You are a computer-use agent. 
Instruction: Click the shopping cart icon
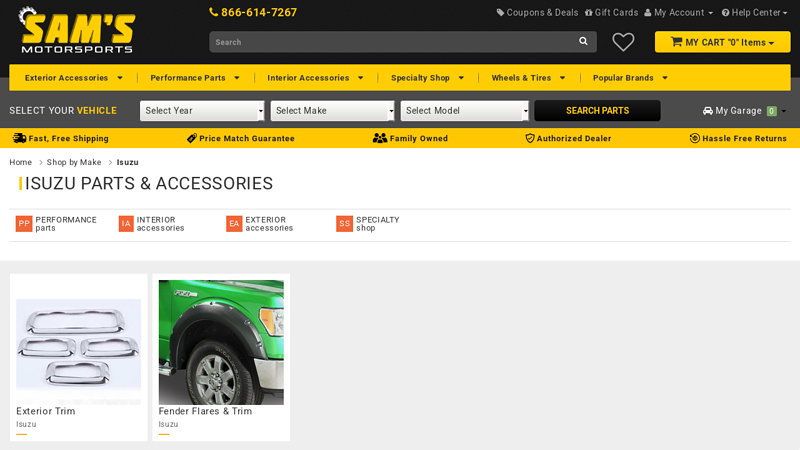pyautogui.click(x=677, y=42)
